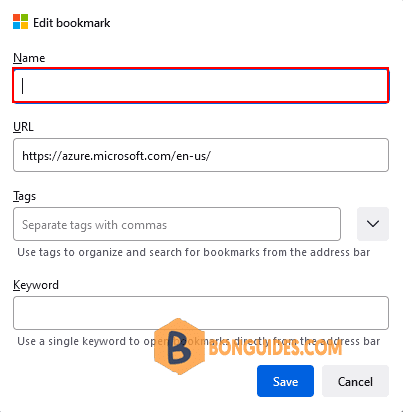The image size is (403, 412).
Task: Expand the tags selector chevron button
Action: [x=373, y=224]
